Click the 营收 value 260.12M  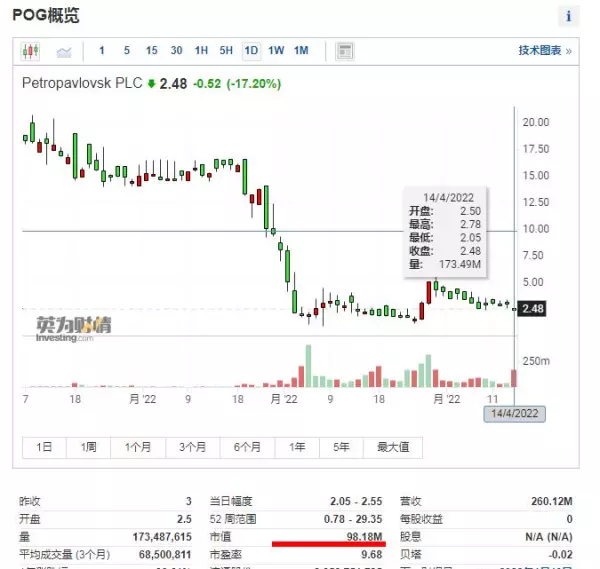552,501
